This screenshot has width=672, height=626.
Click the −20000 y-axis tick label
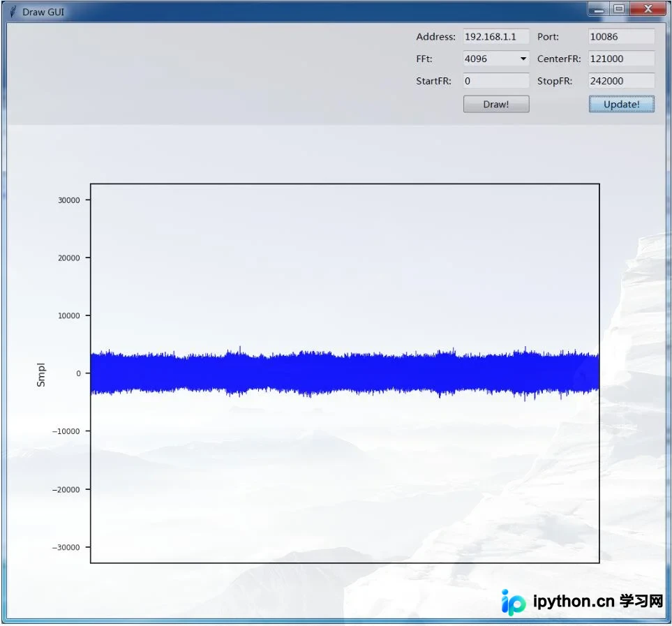point(66,490)
